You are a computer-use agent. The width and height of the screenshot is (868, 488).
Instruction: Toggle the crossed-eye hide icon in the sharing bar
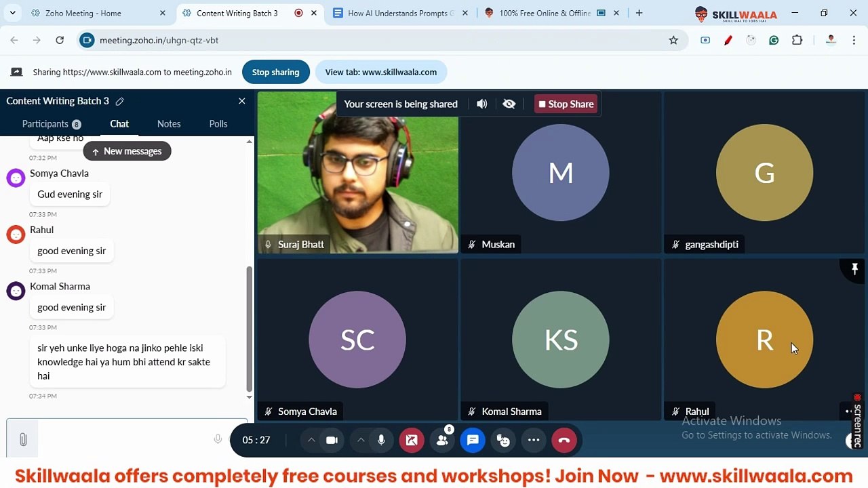point(509,104)
